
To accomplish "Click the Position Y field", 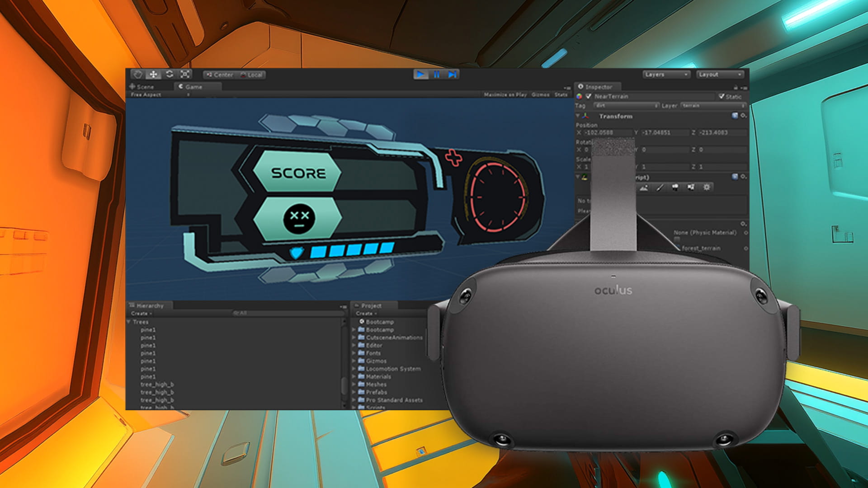I will point(665,132).
